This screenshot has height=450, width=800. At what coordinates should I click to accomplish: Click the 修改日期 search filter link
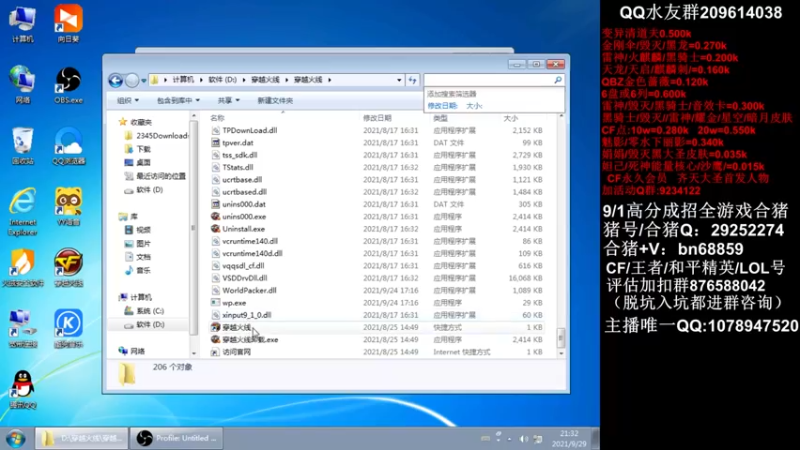[442, 106]
